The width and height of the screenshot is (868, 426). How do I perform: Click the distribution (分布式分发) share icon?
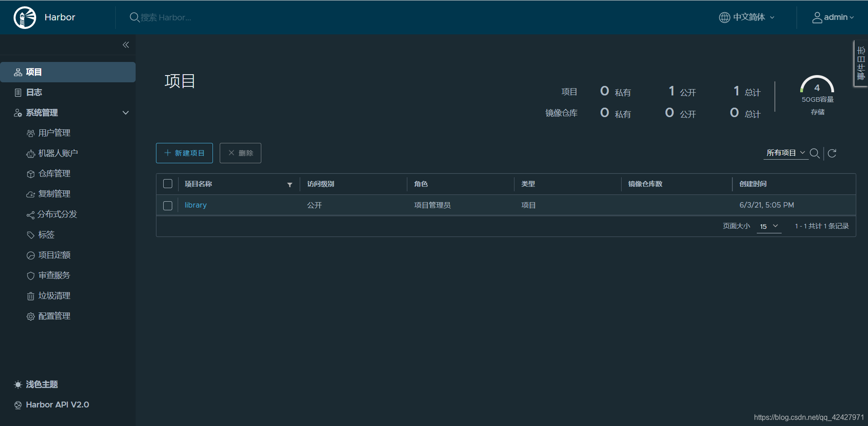30,215
